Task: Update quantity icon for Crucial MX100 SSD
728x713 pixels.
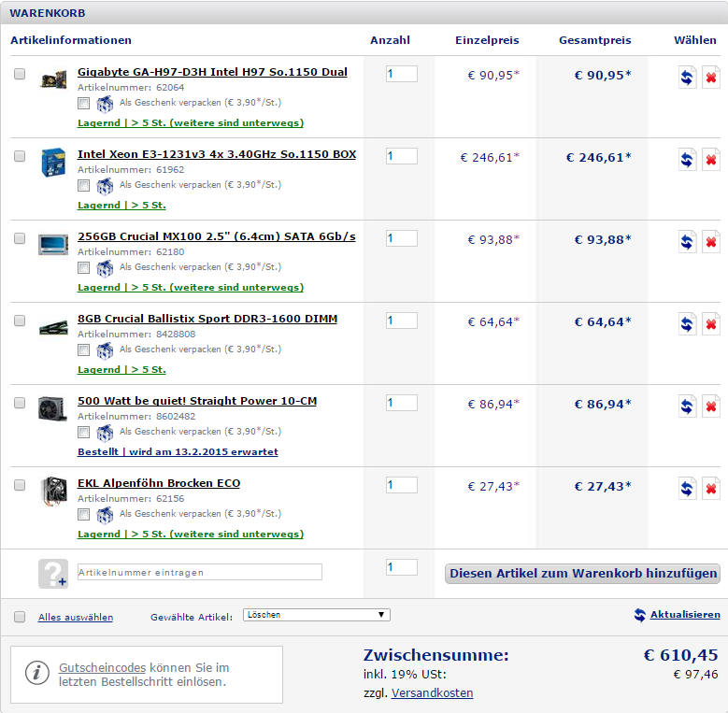Action: 687,242
